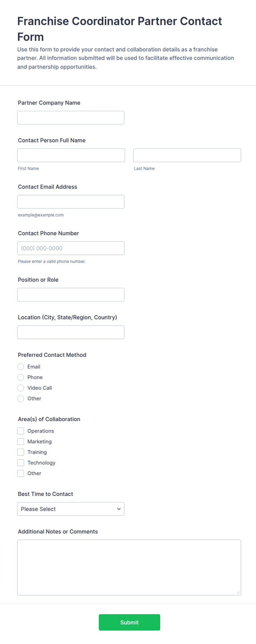Focus the Position or Role input
The height and width of the screenshot is (644, 256).
[71, 295]
